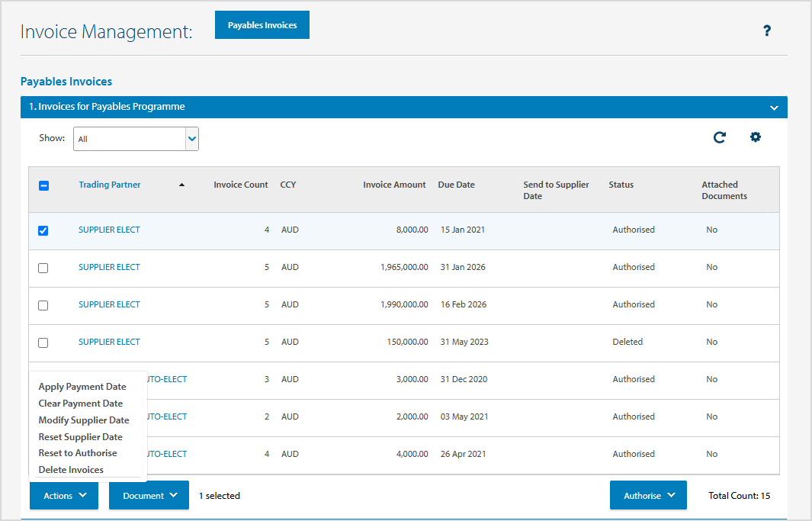The width and height of the screenshot is (812, 521).
Task: Choose Apply Payment Date
Action: tap(82, 386)
